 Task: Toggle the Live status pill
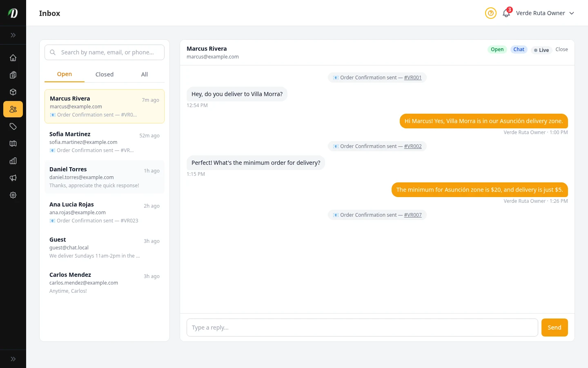click(x=541, y=50)
